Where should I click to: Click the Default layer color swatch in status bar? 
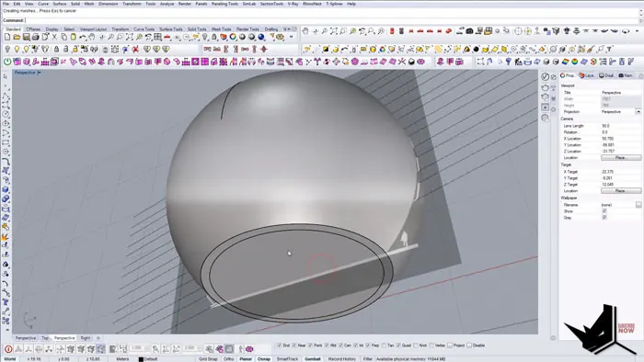click(x=141, y=359)
